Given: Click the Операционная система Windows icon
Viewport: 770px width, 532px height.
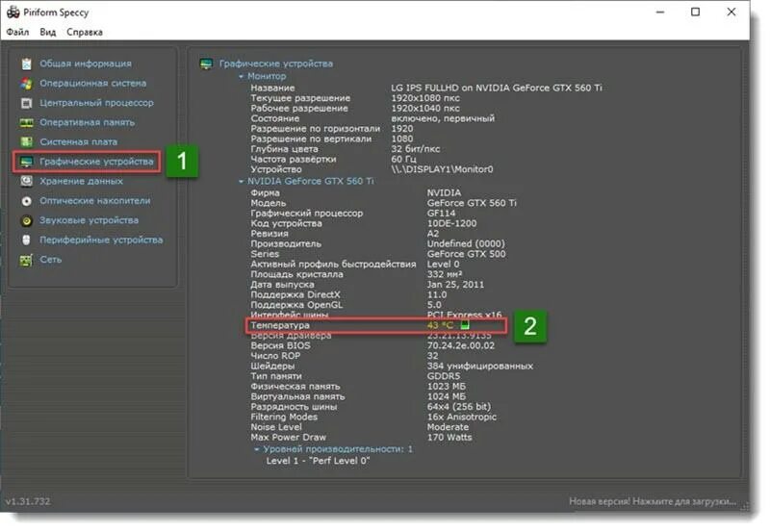Looking at the screenshot, I should click(x=27, y=84).
